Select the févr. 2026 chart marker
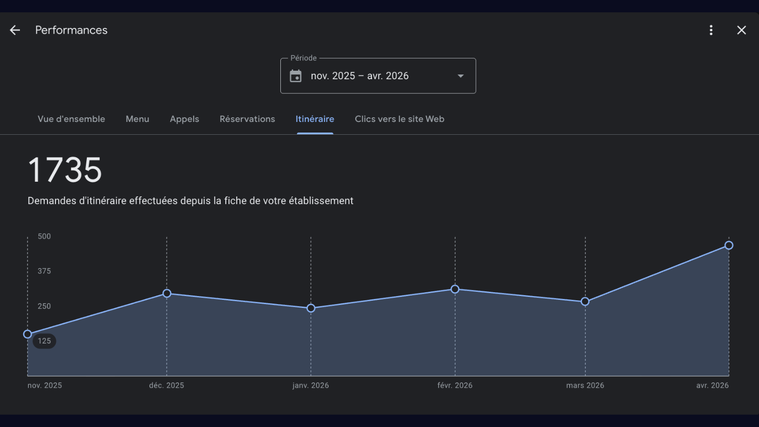759x427 pixels. 455,289
